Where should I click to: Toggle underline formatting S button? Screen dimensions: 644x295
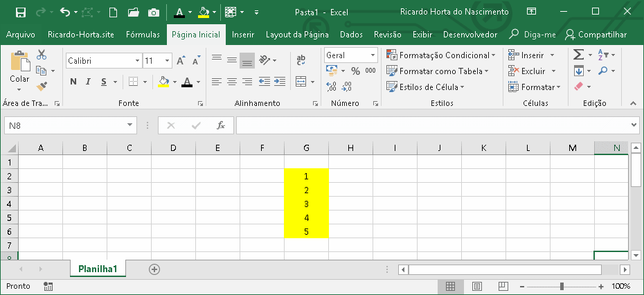coord(103,82)
